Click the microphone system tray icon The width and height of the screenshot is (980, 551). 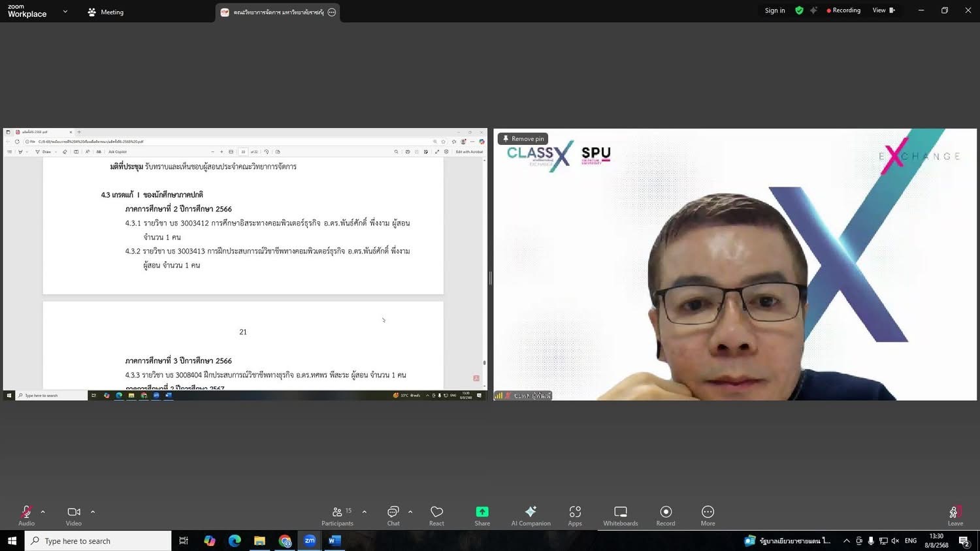[871, 541]
